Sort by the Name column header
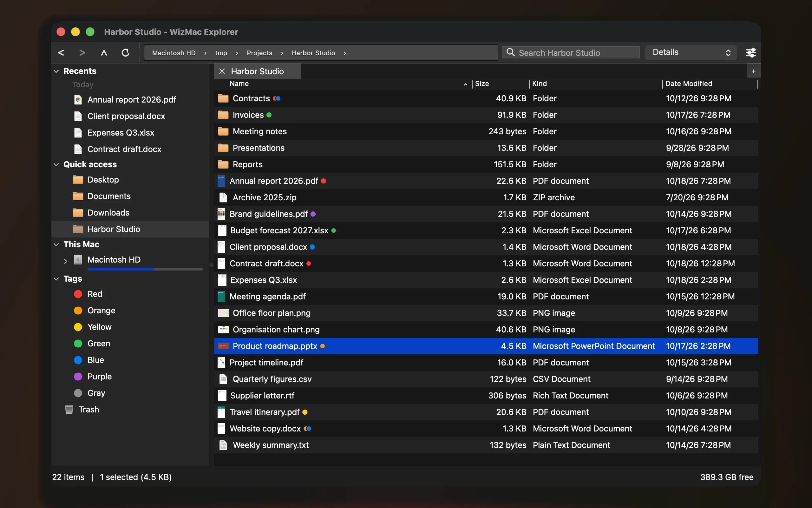The image size is (812, 508). [343, 84]
